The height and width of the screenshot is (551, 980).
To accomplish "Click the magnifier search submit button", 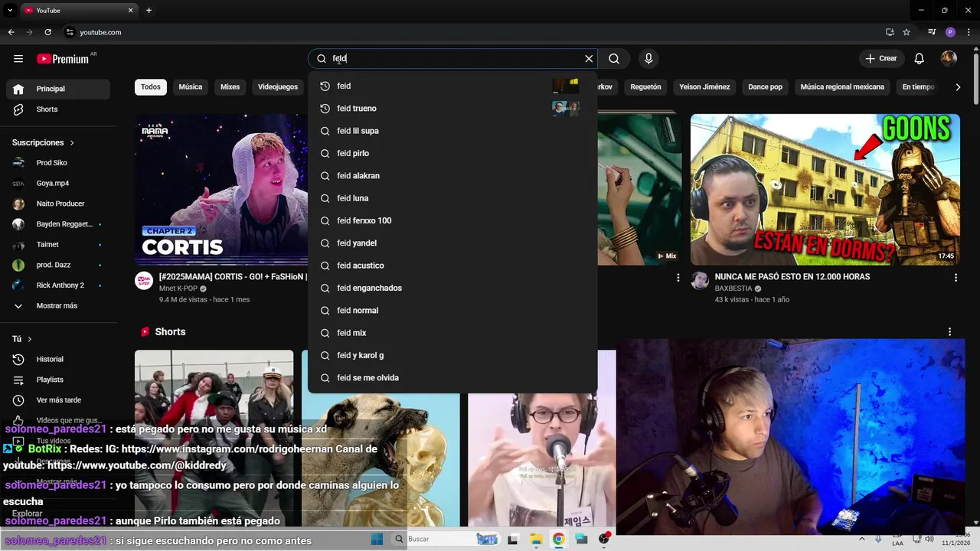I will coord(614,59).
